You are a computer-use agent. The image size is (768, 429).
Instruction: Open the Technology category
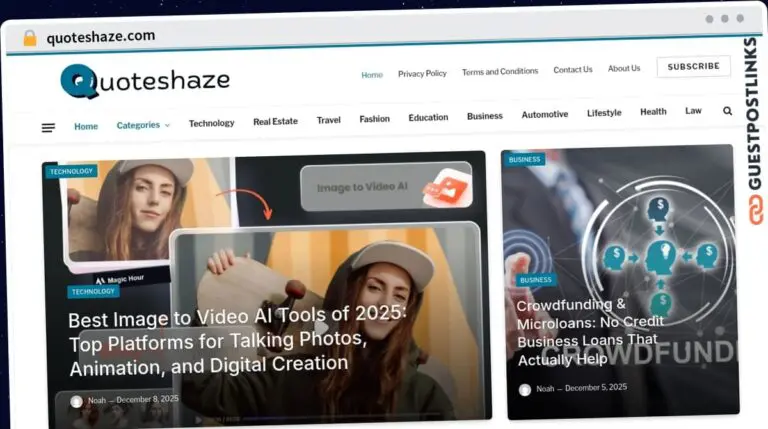(x=212, y=123)
